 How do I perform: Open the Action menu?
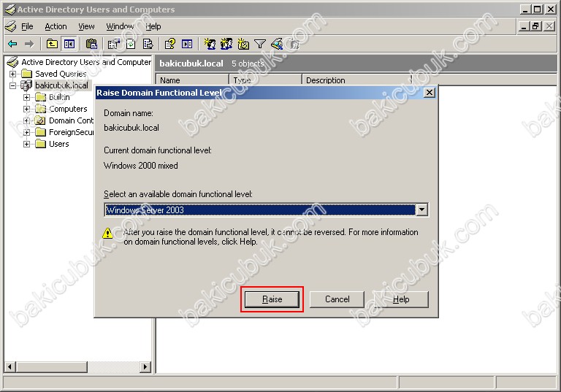click(56, 26)
